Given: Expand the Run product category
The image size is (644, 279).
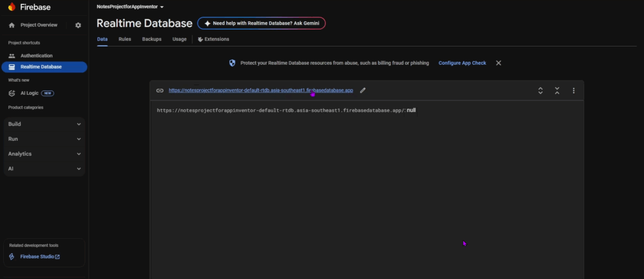Looking at the screenshot, I should point(44,139).
